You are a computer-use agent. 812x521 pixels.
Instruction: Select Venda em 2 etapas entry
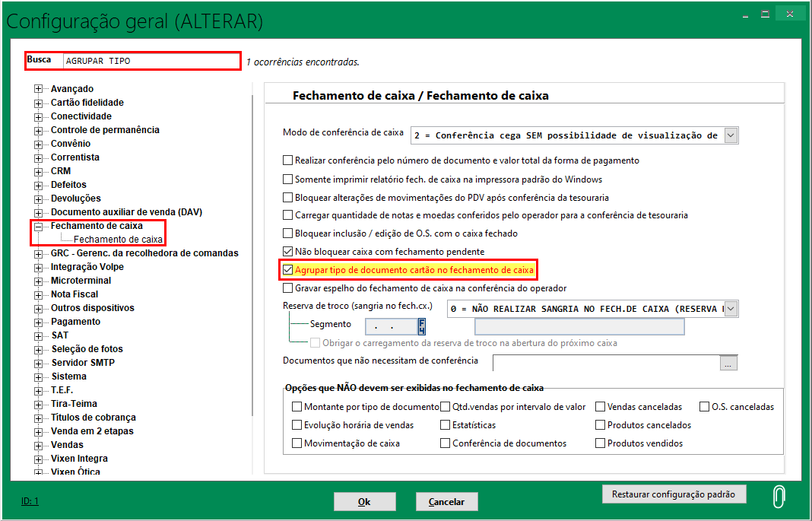(92, 431)
